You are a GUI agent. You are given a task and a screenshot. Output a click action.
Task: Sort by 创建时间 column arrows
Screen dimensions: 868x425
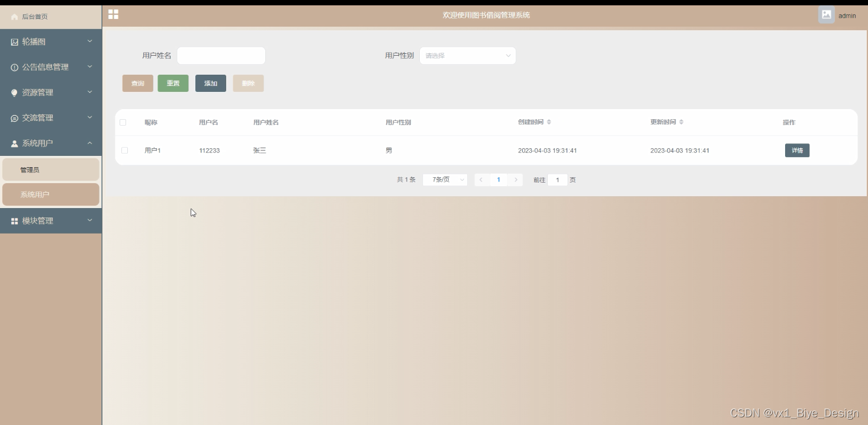click(549, 122)
